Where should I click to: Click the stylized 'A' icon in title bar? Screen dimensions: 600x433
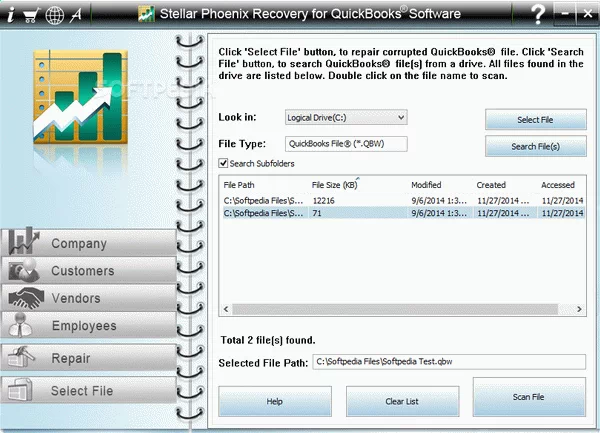76,14
